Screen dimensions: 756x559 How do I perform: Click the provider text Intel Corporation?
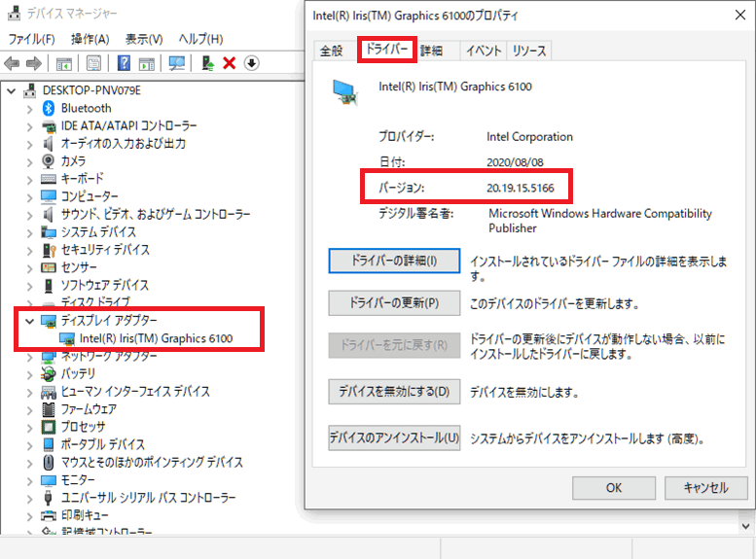tap(529, 137)
